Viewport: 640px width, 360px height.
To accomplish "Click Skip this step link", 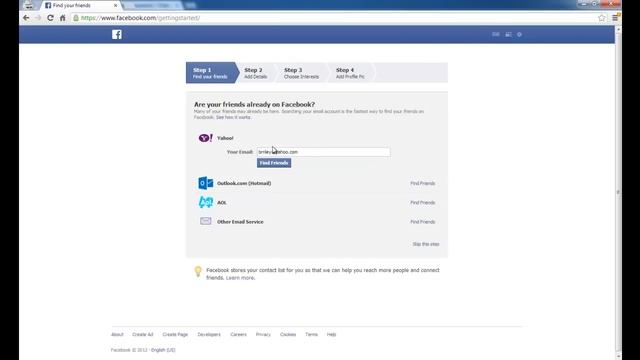I will [x=426, y=244].
